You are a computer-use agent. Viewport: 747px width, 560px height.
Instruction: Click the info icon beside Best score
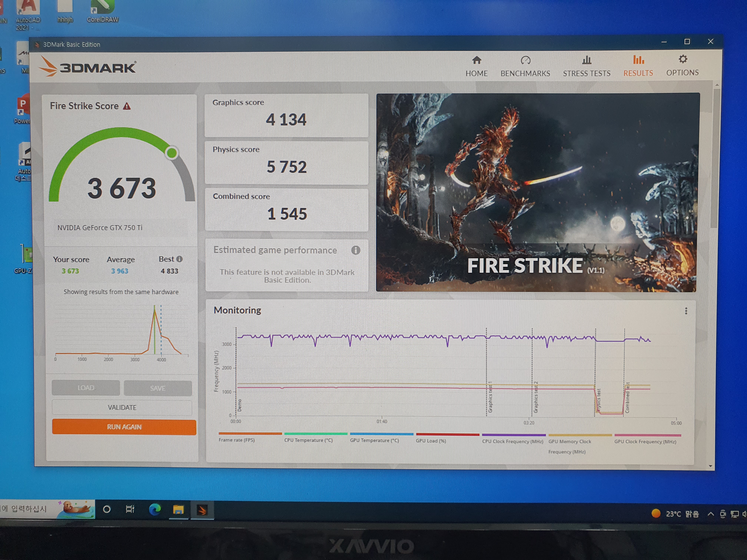[x=180, y=259]
